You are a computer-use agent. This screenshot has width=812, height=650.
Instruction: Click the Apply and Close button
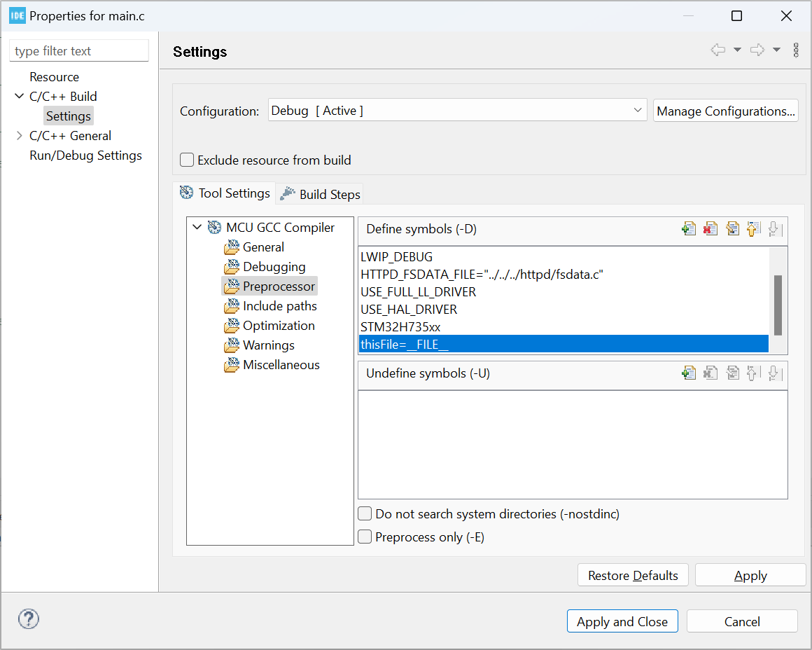(x=622, y=621)
